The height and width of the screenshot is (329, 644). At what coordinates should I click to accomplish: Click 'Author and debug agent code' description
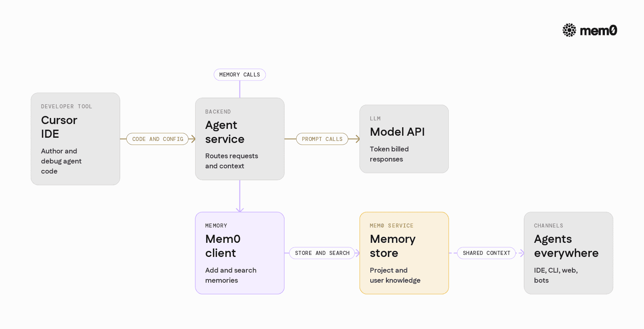click(x=61, y=161)
